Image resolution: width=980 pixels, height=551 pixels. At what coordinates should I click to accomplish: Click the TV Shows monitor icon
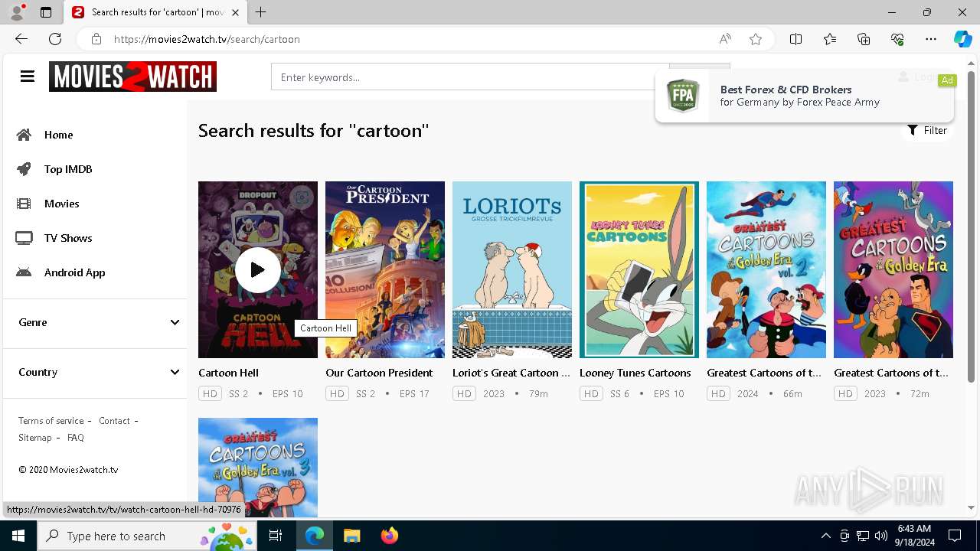[24, 238]
